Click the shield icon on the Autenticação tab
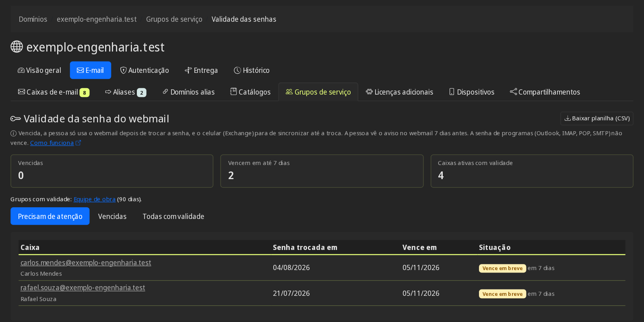Viewport: 644px width, 322px height. 124,70
